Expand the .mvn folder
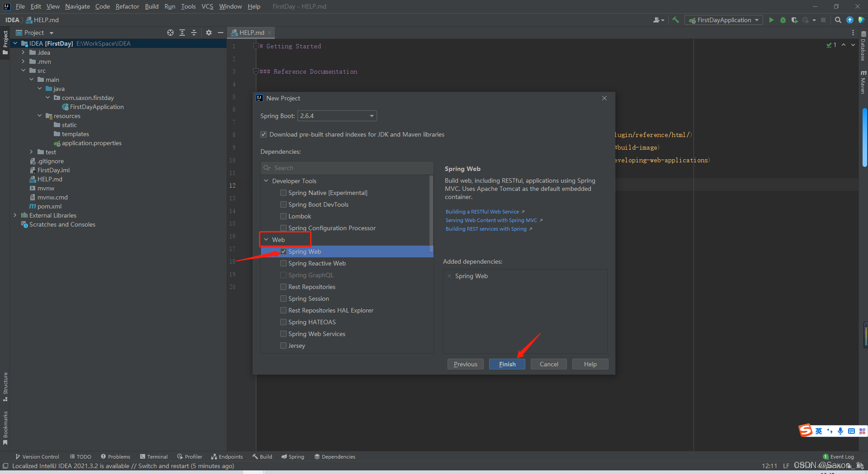The image size is (868, 474). coord(23,62)
